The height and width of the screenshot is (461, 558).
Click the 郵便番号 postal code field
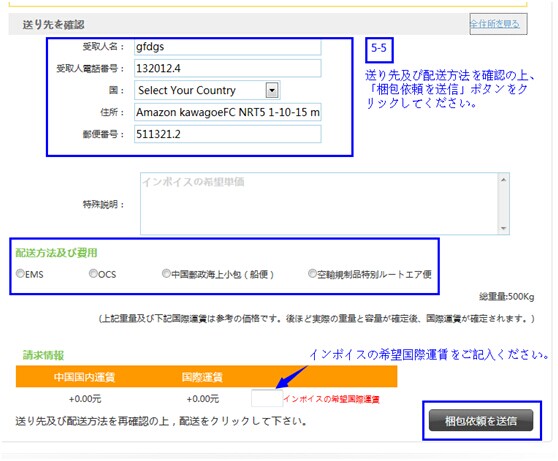(x=227, y=134)
